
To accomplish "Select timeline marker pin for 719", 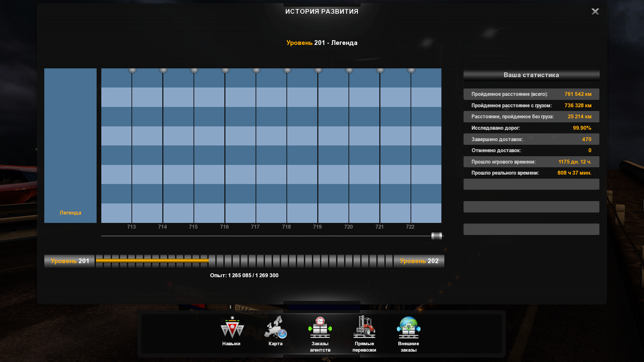I will [x=318, y=70].
